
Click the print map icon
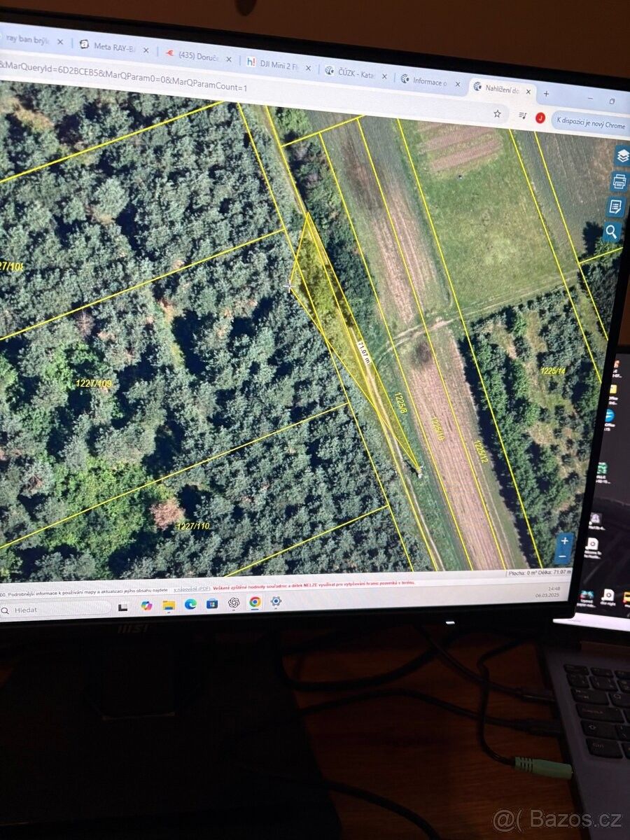[x=619, y=182]
